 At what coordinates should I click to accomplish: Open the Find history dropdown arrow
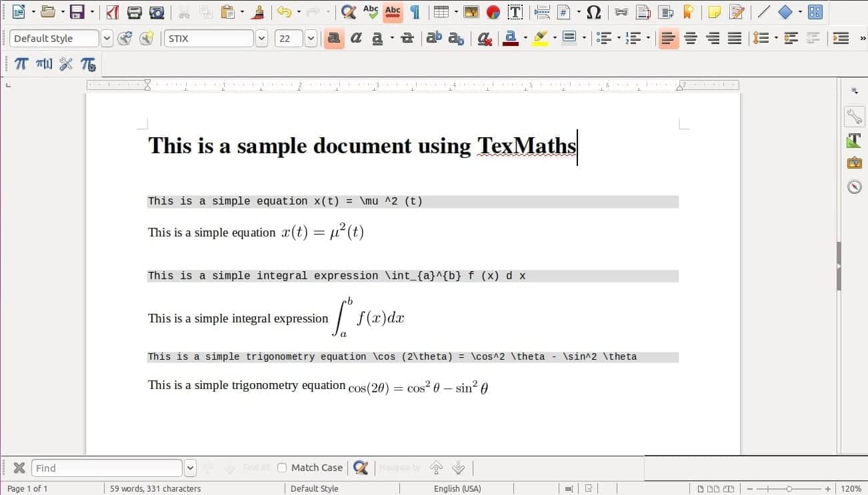[190, 468]
